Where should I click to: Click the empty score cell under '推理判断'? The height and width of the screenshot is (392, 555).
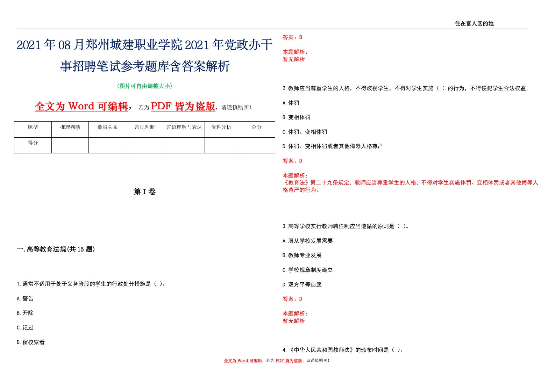coord(70,145)
